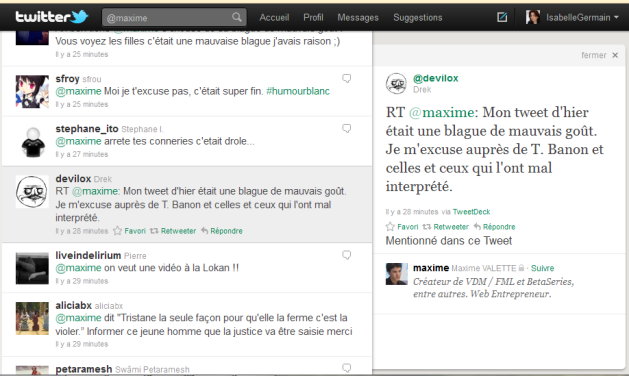Image resolution: width=629 pixels, height=376 pixels.
Task: Open the TweetDeck source link
Action: coord(471,212)
